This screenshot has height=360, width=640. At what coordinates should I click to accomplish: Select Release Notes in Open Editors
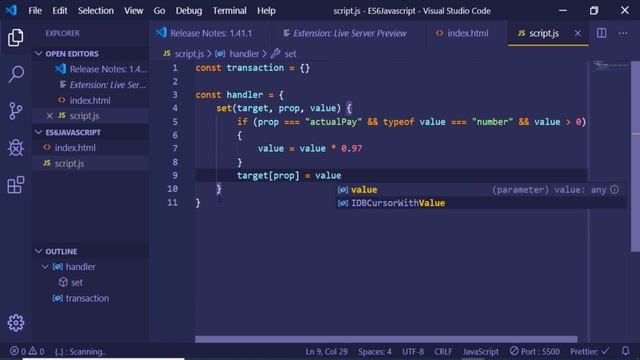point(102,69)
